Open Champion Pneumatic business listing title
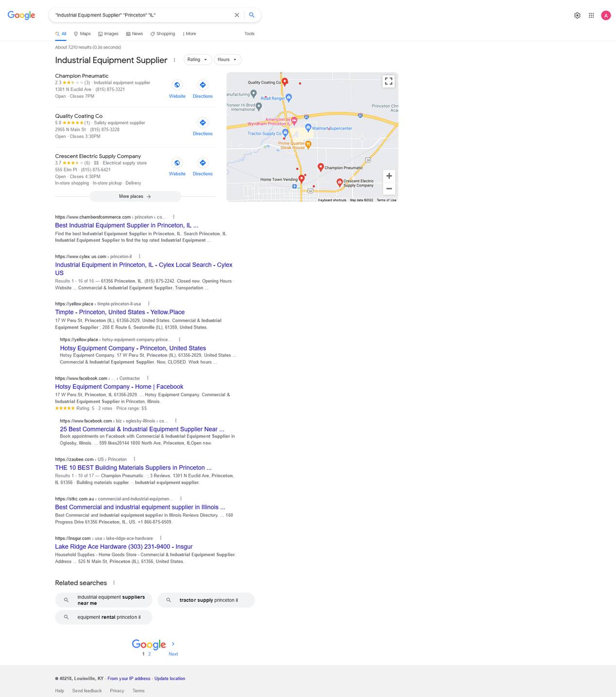616x697 pixels. click(82, 76)
